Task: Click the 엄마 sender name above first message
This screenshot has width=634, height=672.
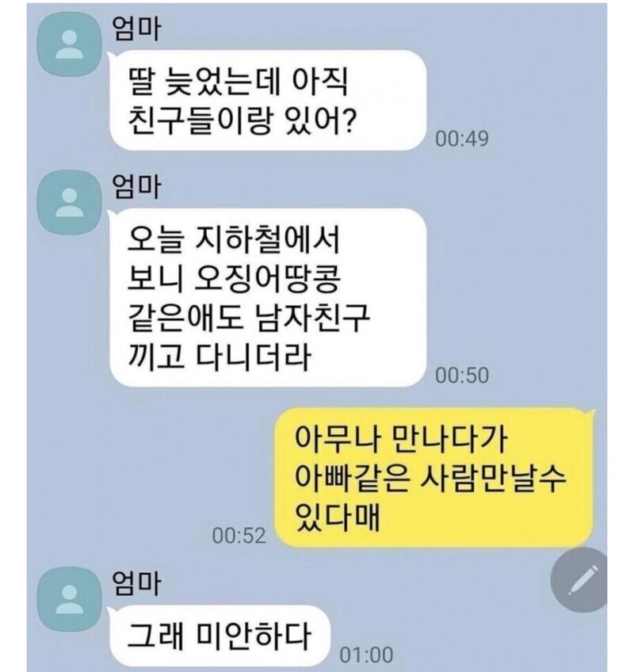Action: pyautogui.click(x=137, y=29)
